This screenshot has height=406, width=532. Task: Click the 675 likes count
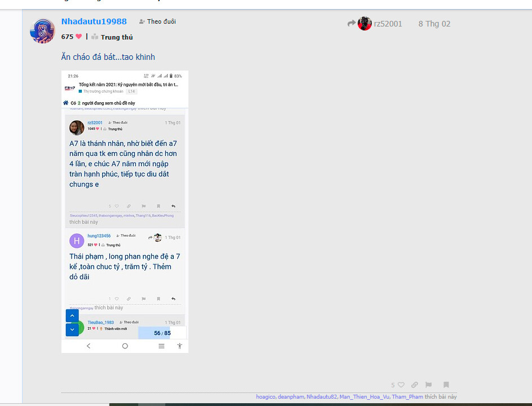point(67,37)
